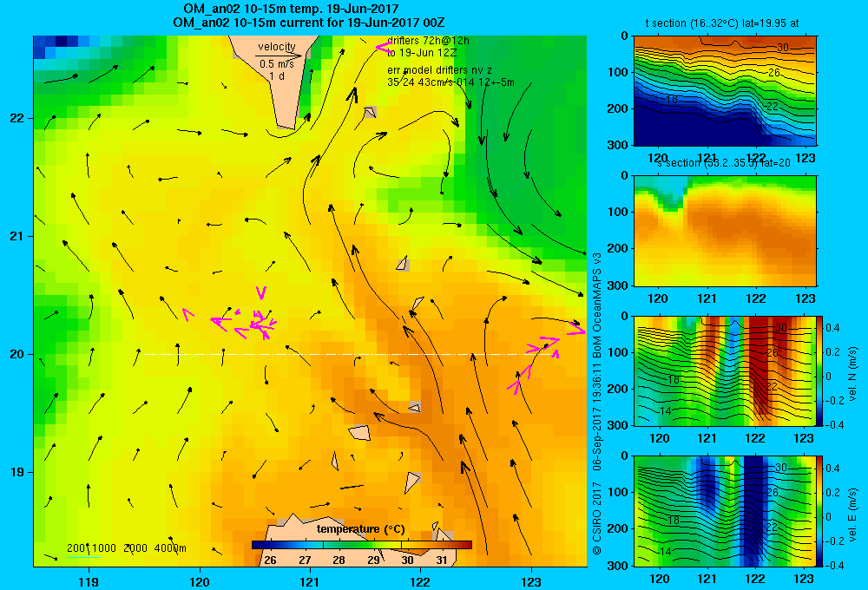
Task: Click the '1 d' legend text
Action: 277,75
